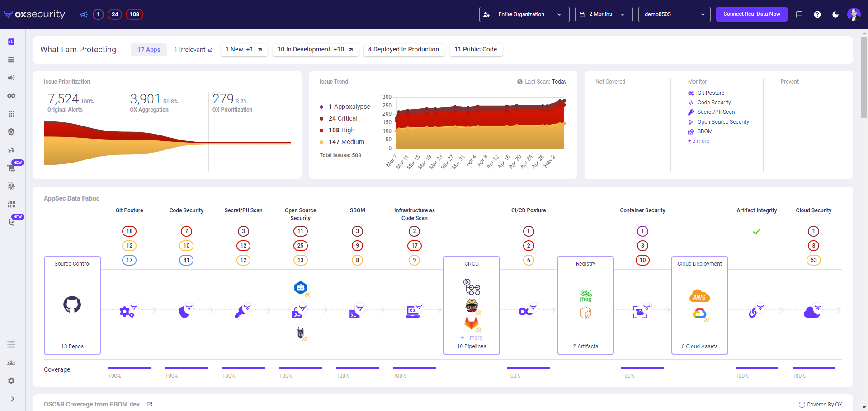Select the Covered By OX radio button
Viewport: 868px width, 411px height.
[x=802, y=405]
